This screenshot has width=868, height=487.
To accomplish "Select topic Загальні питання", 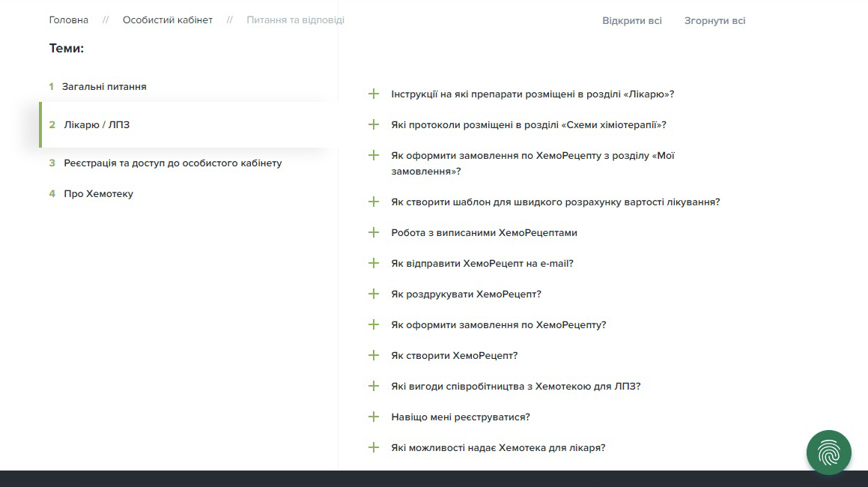I will click(x=104, y=86).
